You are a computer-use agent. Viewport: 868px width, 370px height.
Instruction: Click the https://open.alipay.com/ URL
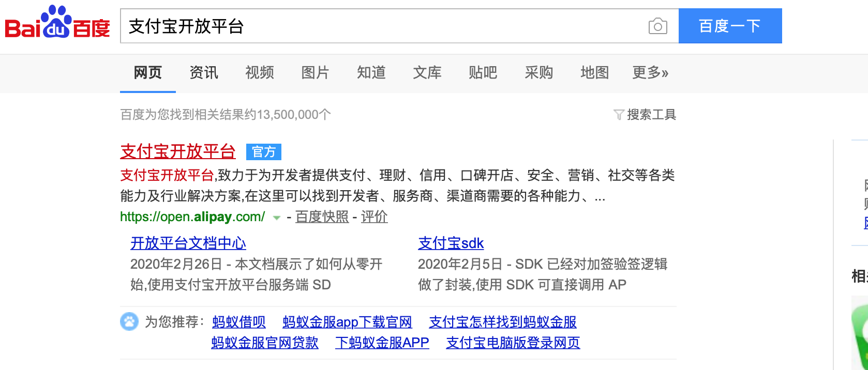(x=192, y=217)
